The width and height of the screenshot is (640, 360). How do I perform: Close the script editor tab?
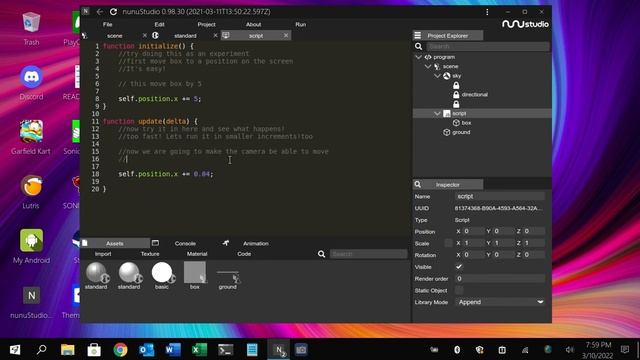click(286, 36)
